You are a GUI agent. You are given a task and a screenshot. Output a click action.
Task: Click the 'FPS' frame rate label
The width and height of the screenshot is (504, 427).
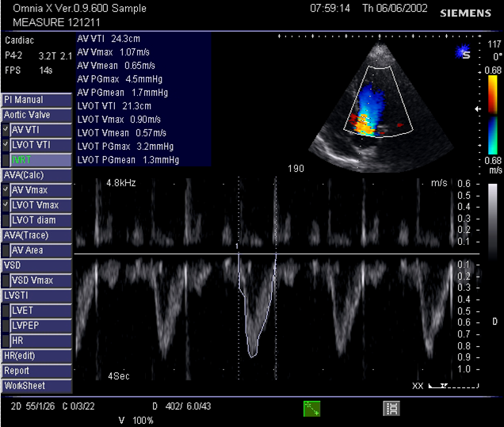pyautogui.click(x=13, y=71)
